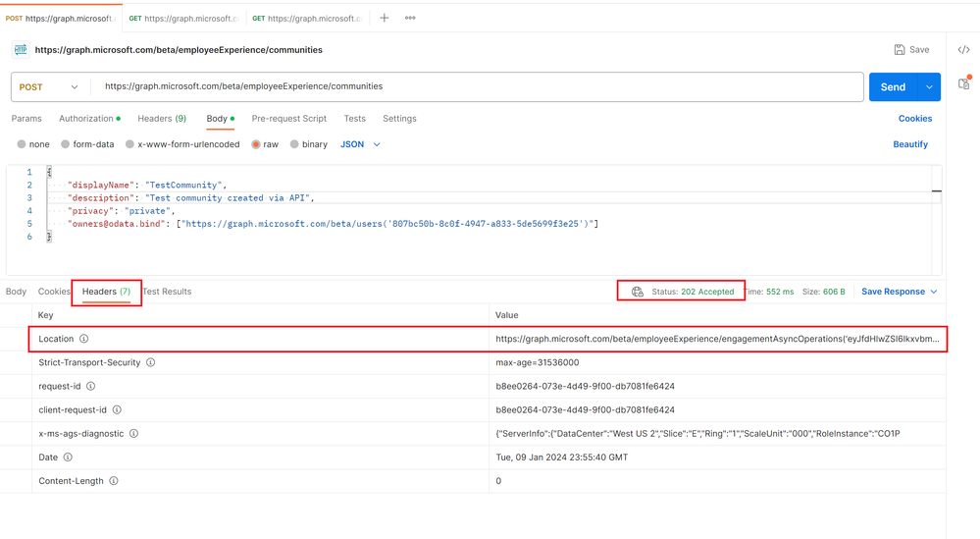Click the max-age=31536000 value
The image size is (980, 539).
[x=538, y=362]
